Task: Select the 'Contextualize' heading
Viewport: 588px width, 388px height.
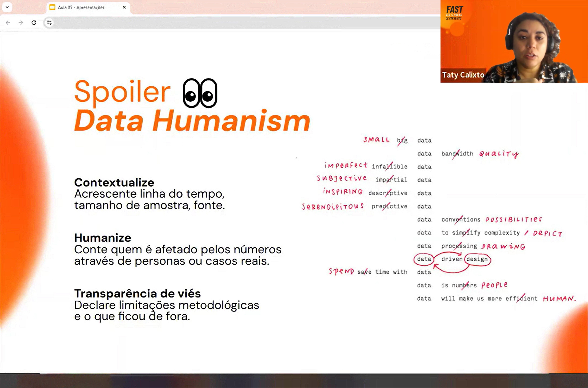Action: (114, 183)
